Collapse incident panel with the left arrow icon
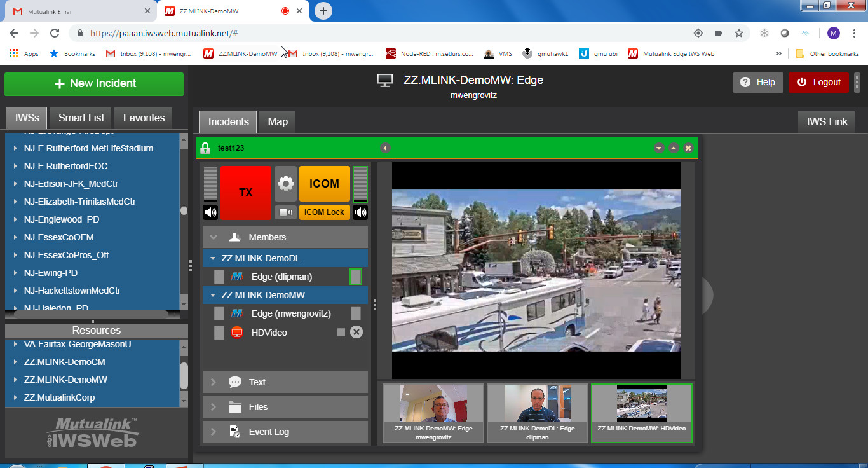Viewport: 868px width, 468px height. pyautogui.click(x=385, y=148)
